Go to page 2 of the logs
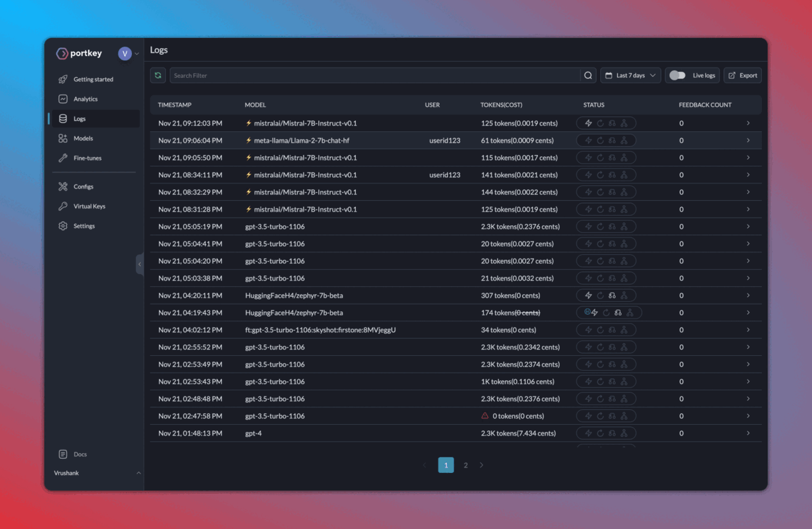The height and width of the screenshot is (529, 812). (x=466, y=465)
